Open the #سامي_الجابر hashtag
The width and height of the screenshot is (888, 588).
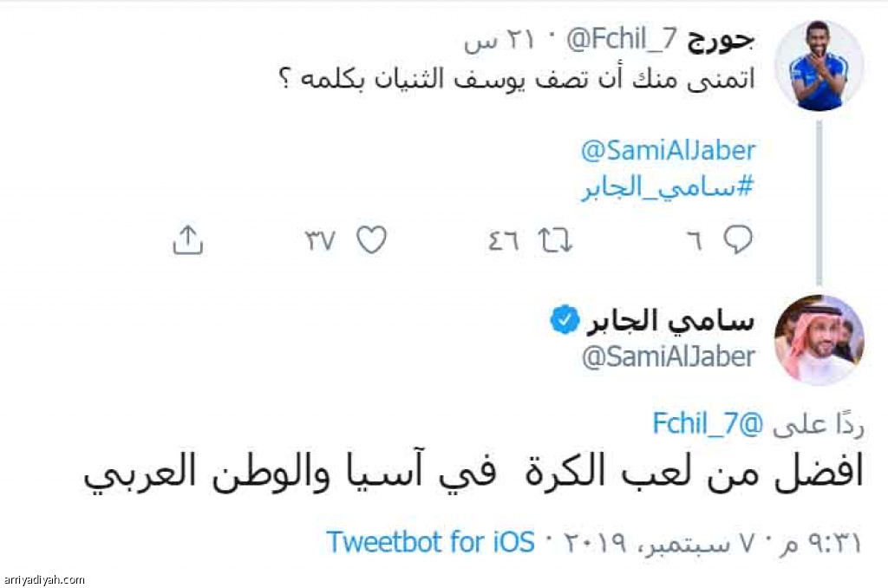pos(669,187)
